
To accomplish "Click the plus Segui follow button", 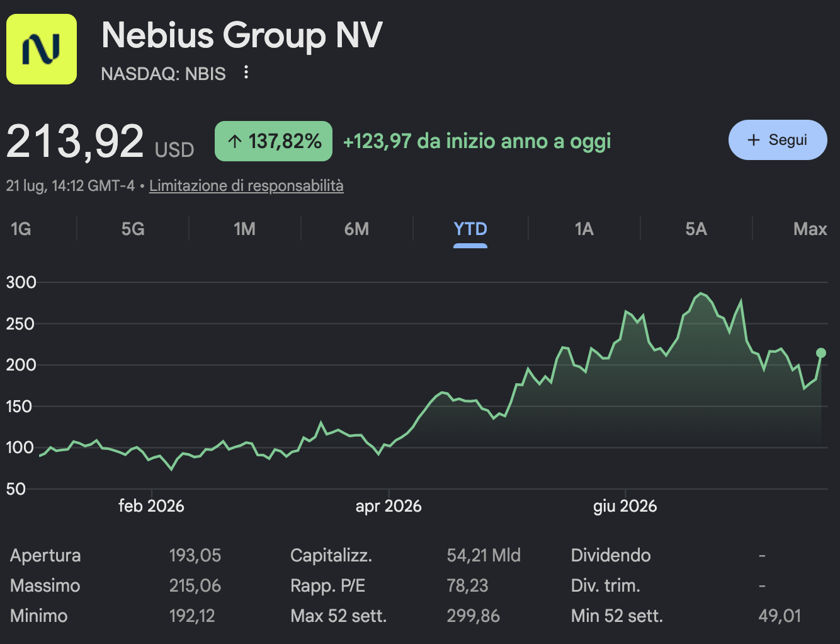I will point(778,140).
